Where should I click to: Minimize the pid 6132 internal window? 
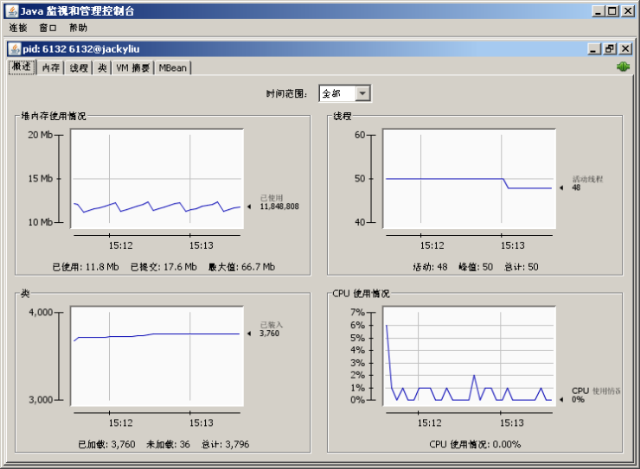tap(594, 49)
